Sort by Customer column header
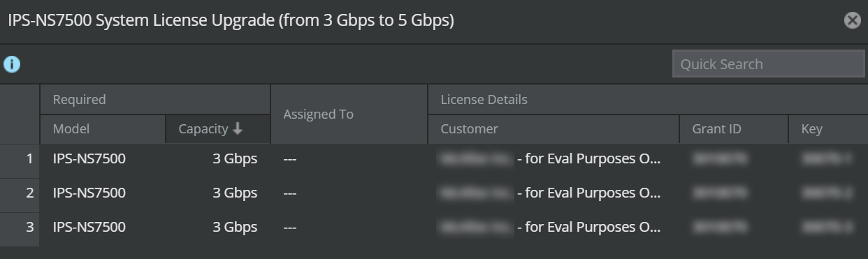The height and width of the screenshot is (259, 868). pos(553,129)
